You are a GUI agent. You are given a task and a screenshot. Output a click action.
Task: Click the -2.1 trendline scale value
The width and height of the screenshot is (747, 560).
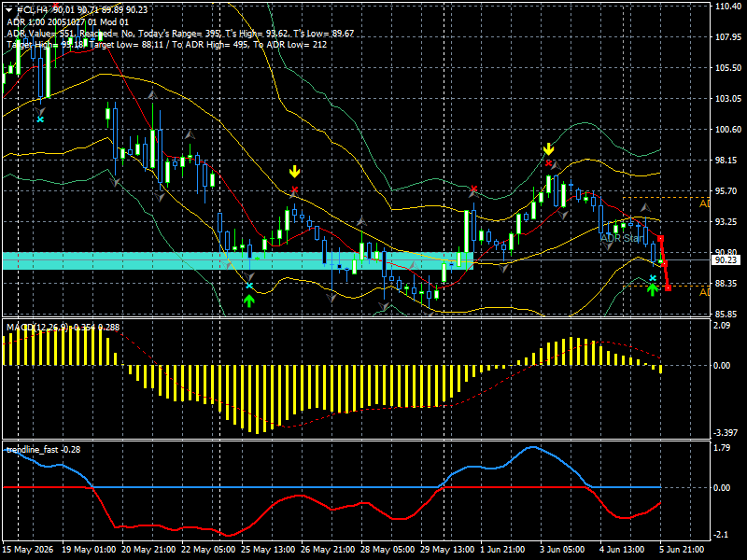(x=722, y=535)
